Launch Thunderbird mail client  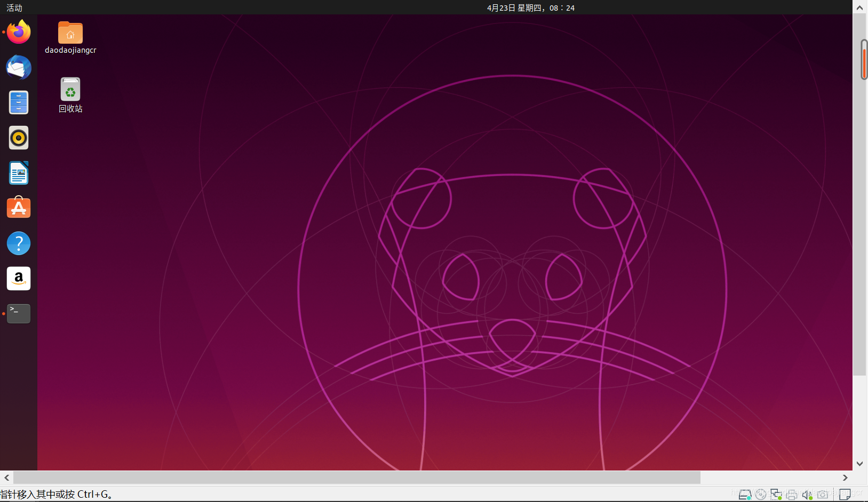[19, 67]
